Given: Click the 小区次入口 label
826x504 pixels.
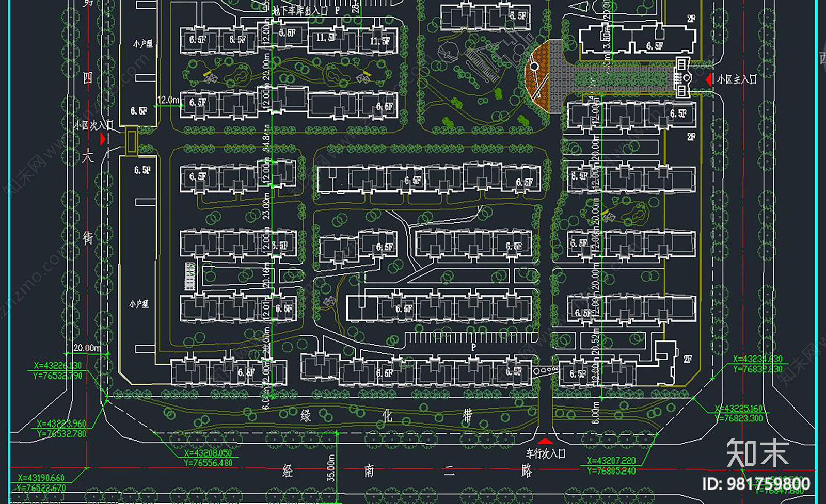Looking at the screenshot, I should click(x=93, y=125).
